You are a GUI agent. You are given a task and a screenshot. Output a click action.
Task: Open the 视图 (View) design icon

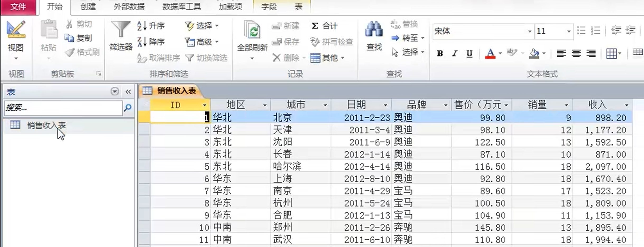tap(16, 29)
